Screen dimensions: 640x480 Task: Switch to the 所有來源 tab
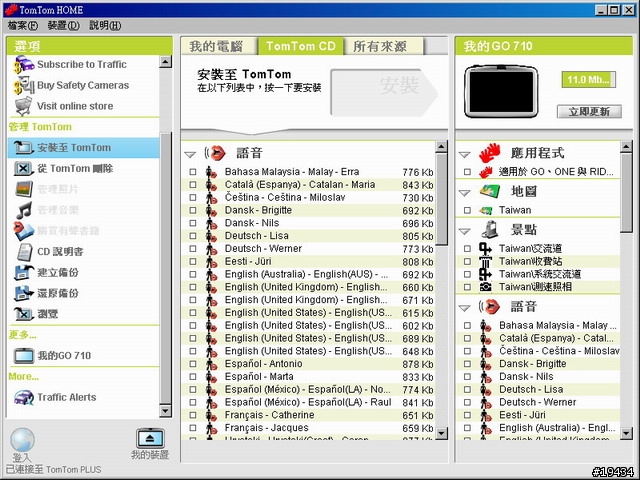[x=384, y=46]
